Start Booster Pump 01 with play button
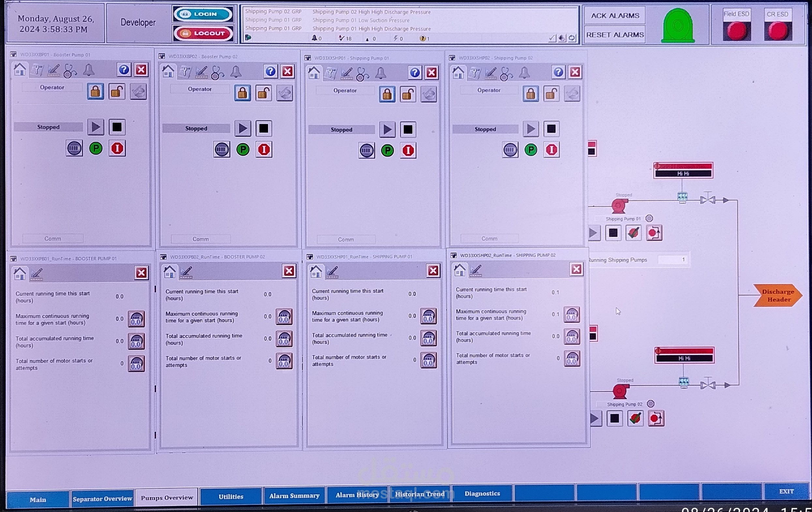This screenshot has width=812, height=512. point(96,127)
